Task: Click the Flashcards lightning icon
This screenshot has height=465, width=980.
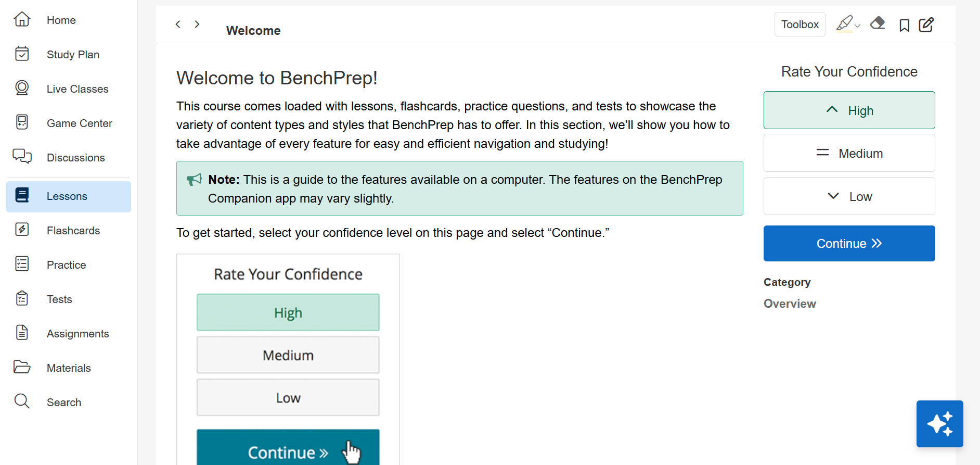Action: 22,230
